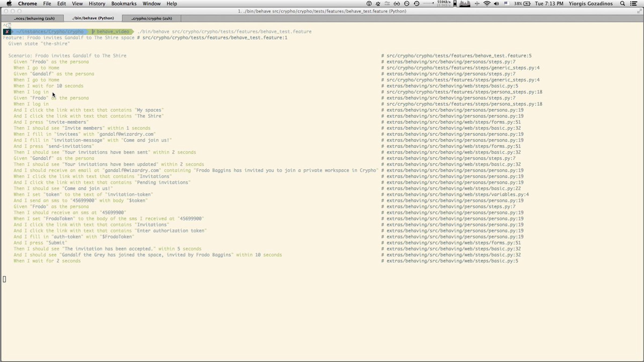Open the Help menu
This screenshot has width=644, height=362.
pyautogui.click(x=172, y=3)
